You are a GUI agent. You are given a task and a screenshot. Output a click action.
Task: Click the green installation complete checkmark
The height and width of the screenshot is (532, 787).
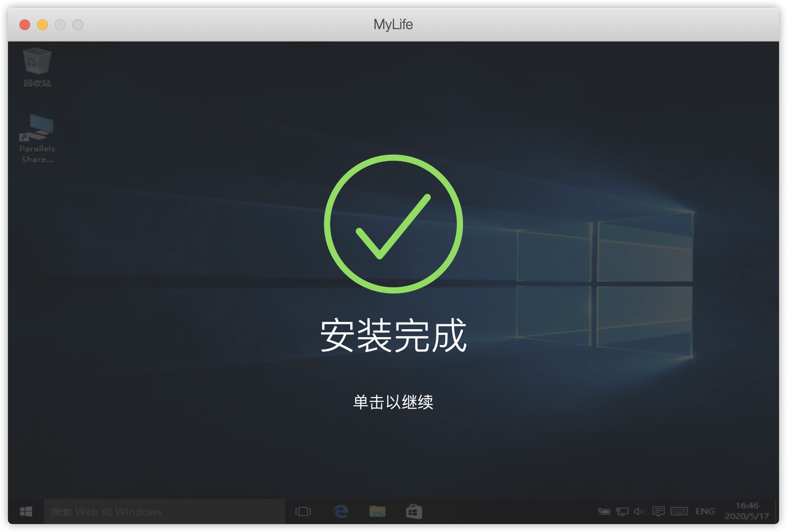pos(393,224)
